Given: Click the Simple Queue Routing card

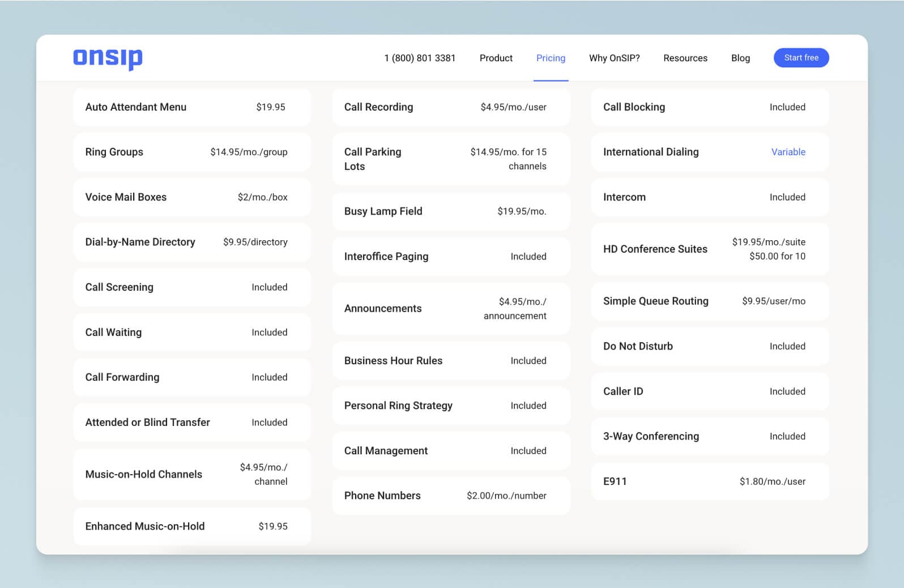Looking at the screenshot, I should tap(709, 301).
